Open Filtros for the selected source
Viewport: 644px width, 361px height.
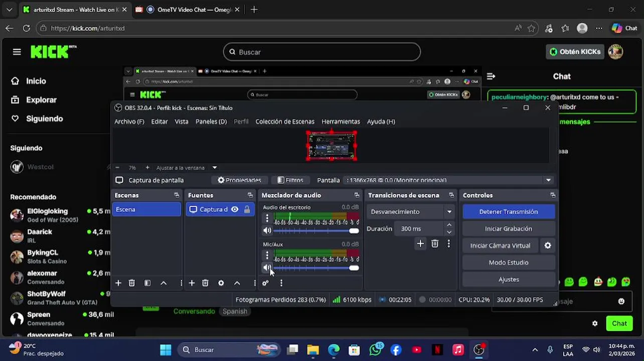[x=290, y=180]
